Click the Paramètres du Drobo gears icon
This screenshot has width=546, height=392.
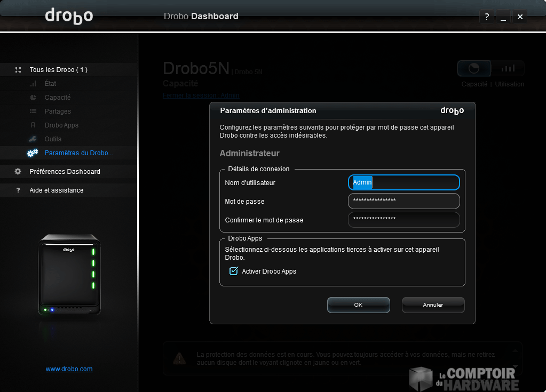point(33,153)
